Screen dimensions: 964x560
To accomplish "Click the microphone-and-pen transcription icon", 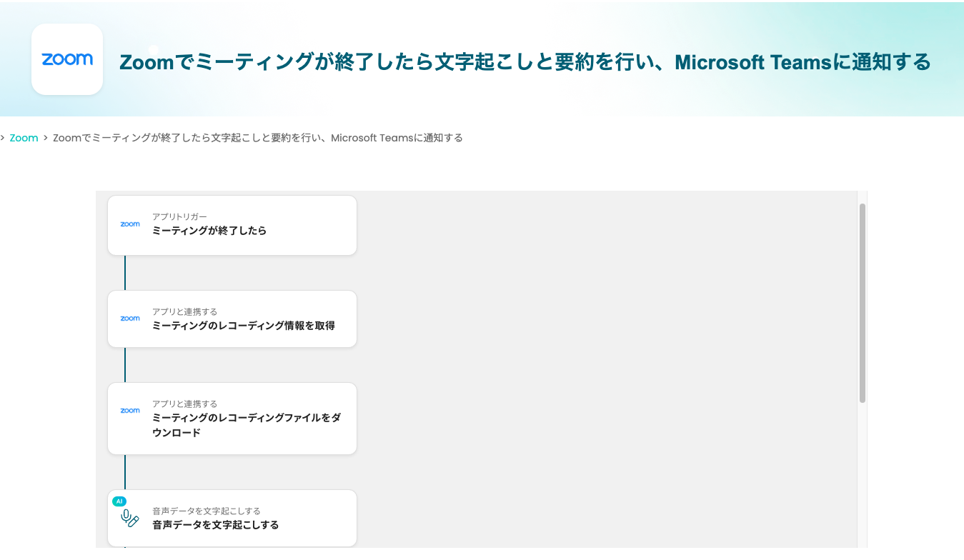I will (x=130, y=518).
